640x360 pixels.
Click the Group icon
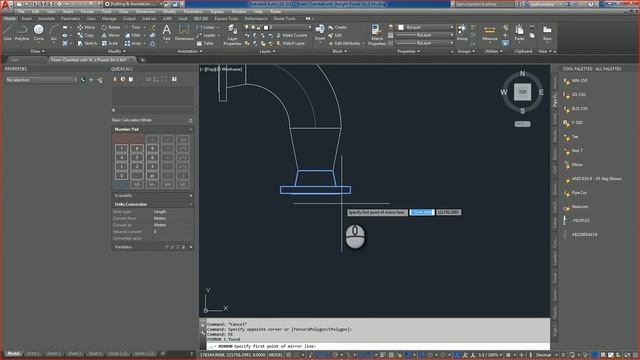462,32
